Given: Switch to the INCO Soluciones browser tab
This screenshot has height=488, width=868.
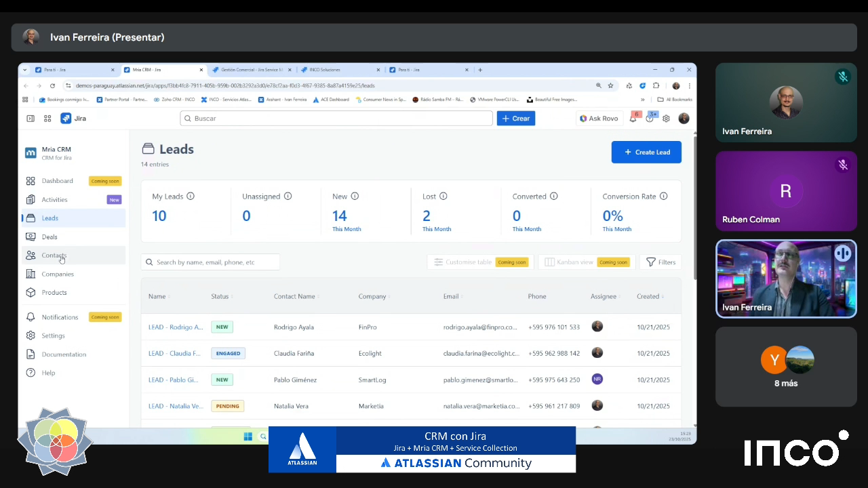Looking at the screenshot, I should 339,70.
